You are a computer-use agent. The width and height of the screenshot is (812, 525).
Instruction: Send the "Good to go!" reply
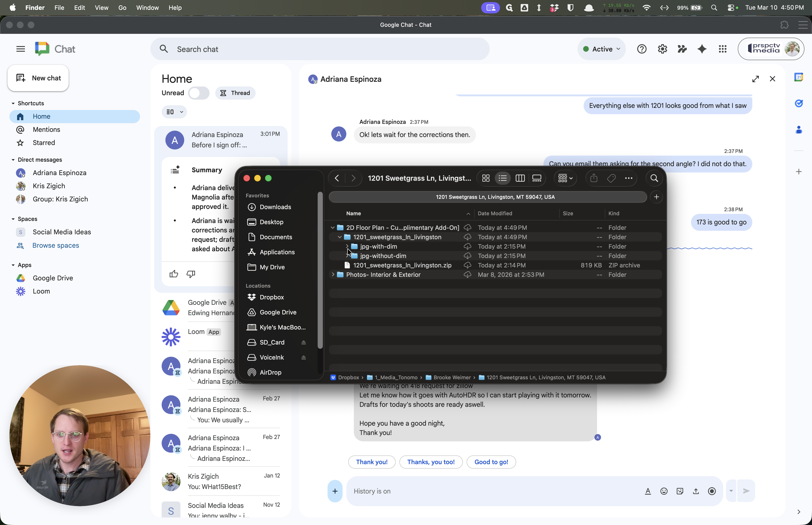tap(491, 462)
